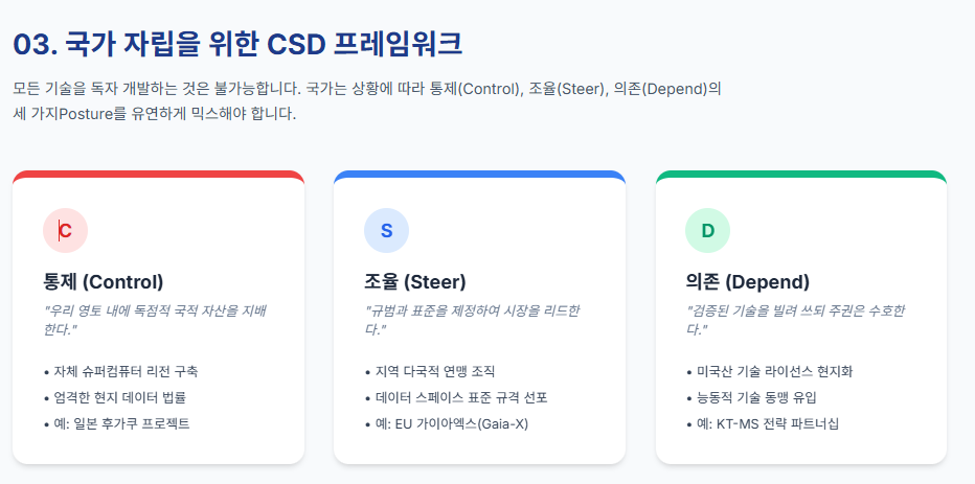The height and width of the screenshot is (484, 975).
Task: Click the bullet 예: KT-MS 전략 파트너십
Action: click(x=762, y=424)
